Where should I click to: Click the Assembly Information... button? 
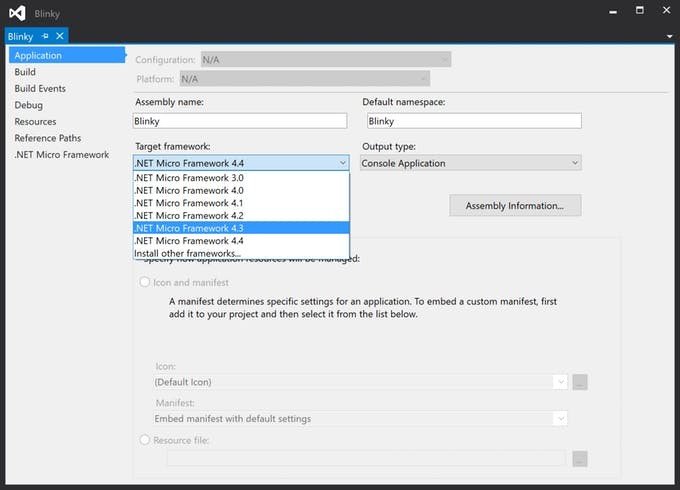click(515, 206)
